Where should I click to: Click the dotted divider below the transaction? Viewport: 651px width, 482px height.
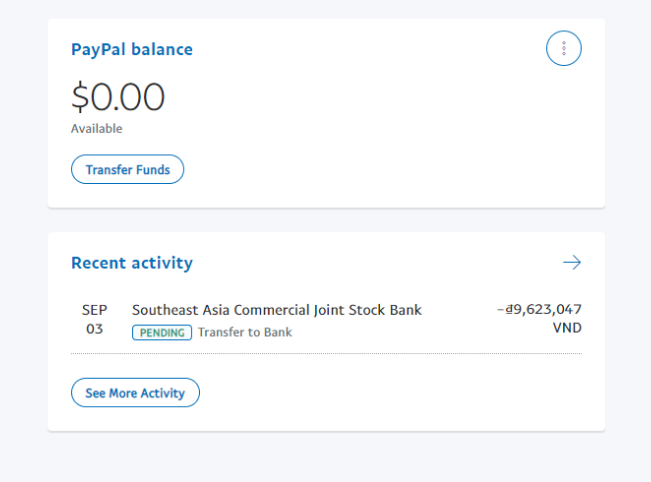click(326, 353)
